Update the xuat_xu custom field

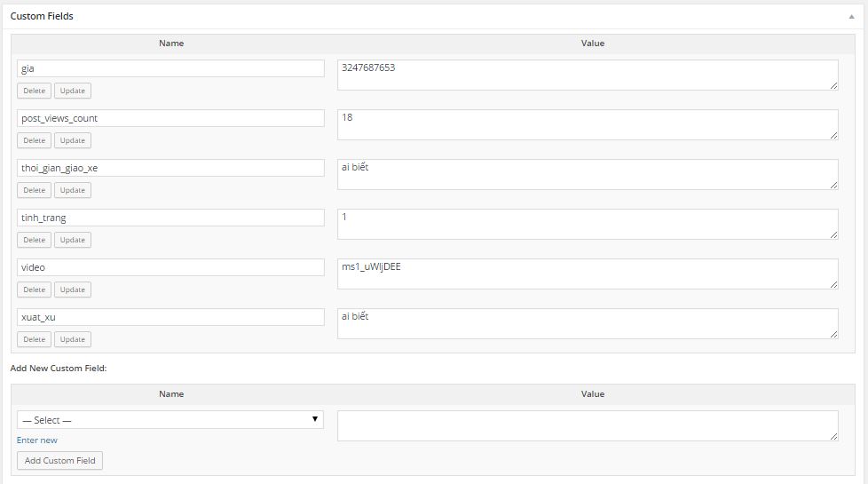(x=73, y=339)
